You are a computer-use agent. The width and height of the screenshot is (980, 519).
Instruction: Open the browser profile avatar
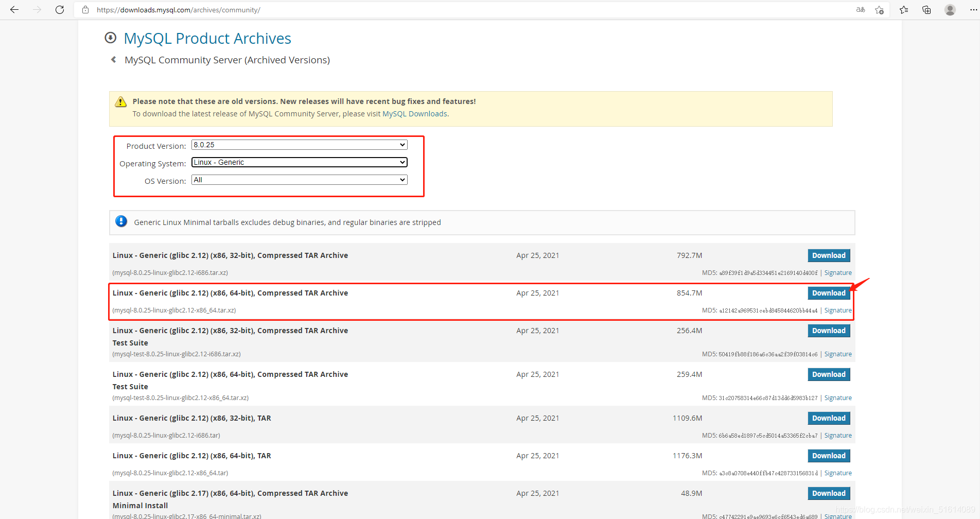[x=950, y=10]
